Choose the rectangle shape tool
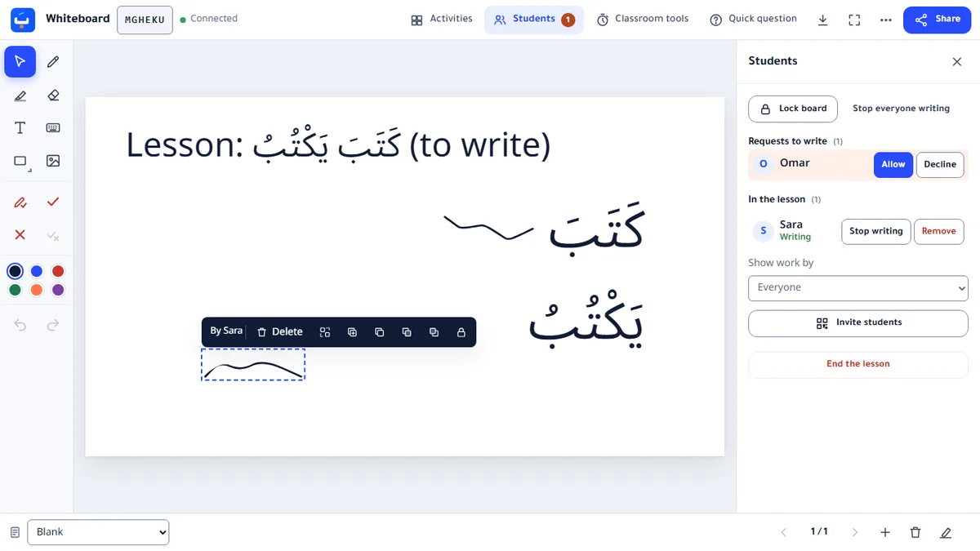The image size is (980, 551). point(20,162)
